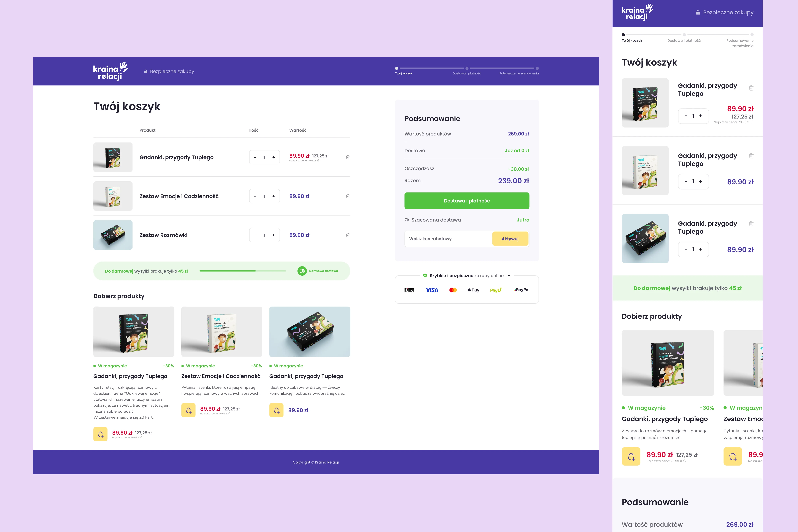Click mobile add-to-cart icon under Gadanki card
The image size is (798, 532).
[631, 456]
